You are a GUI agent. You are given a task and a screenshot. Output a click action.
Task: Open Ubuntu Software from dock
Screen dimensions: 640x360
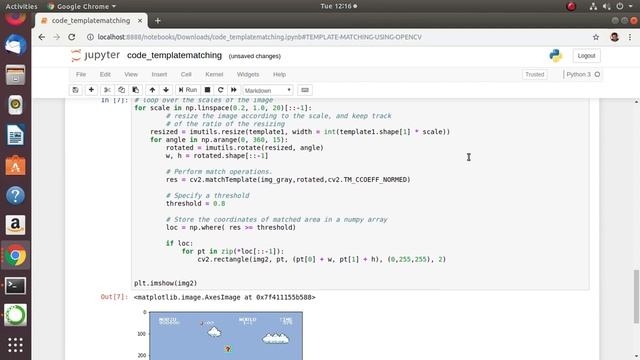[16, 165]
